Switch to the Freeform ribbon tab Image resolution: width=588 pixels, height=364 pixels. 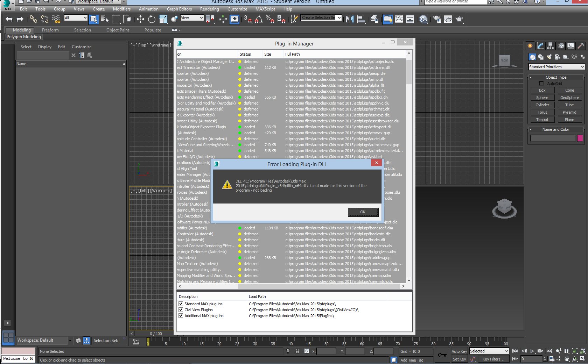point(50,30)
